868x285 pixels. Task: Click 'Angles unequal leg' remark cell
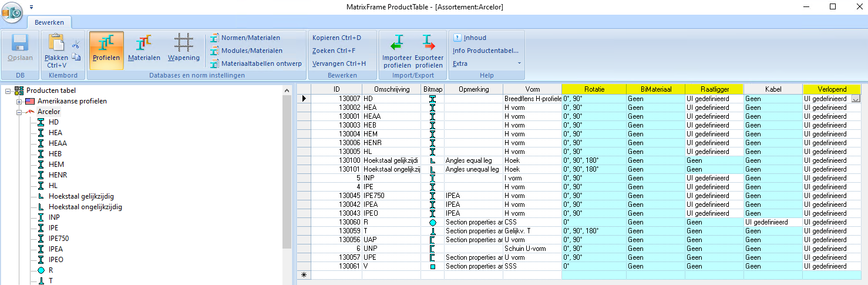473,169
